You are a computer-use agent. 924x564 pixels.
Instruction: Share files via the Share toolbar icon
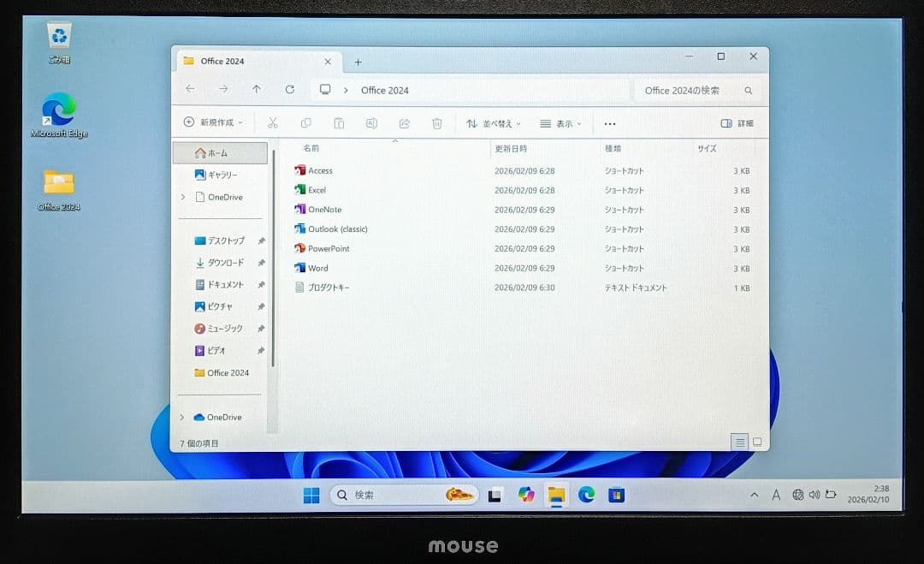coord(404,123)
